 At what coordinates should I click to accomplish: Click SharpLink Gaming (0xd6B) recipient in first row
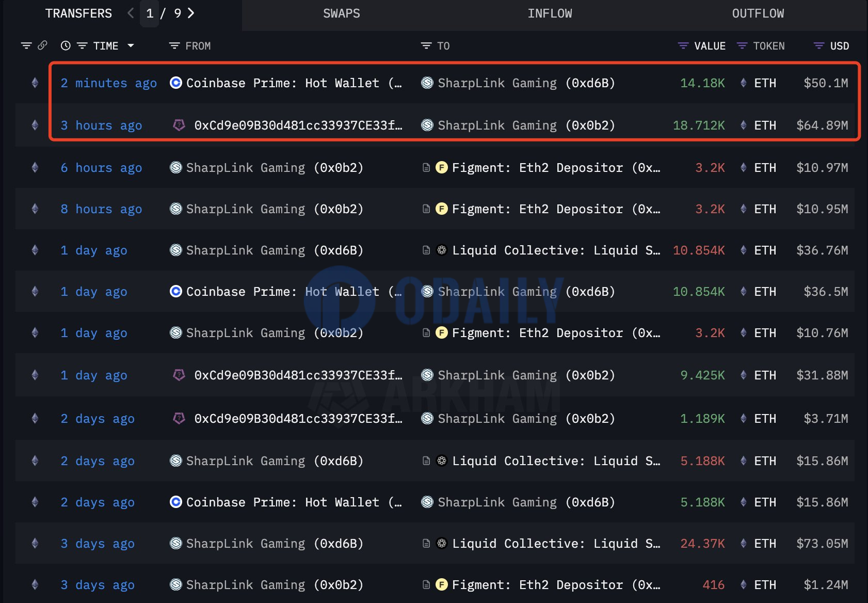(x=526, y=83)
